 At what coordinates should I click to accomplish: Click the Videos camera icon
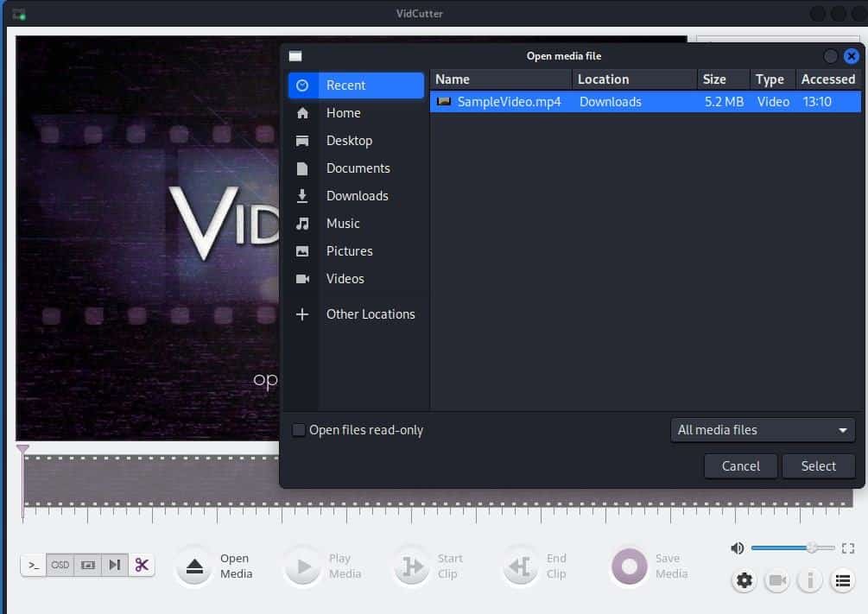pyautogui.click(x=302, y=279)
